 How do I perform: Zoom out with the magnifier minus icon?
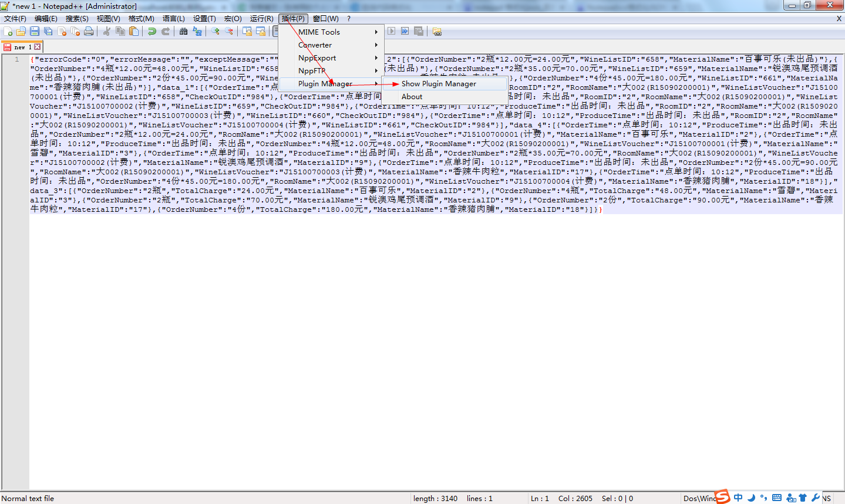229,31
